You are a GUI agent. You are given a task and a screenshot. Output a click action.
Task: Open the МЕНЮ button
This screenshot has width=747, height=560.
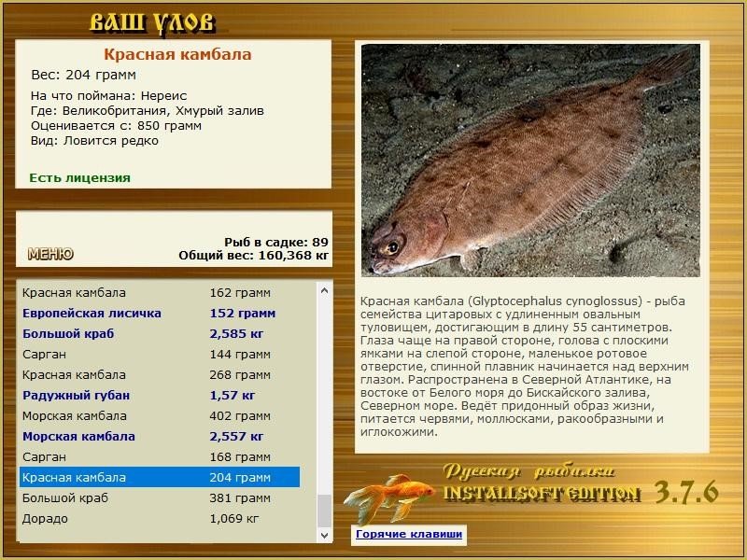pos(50,254)
